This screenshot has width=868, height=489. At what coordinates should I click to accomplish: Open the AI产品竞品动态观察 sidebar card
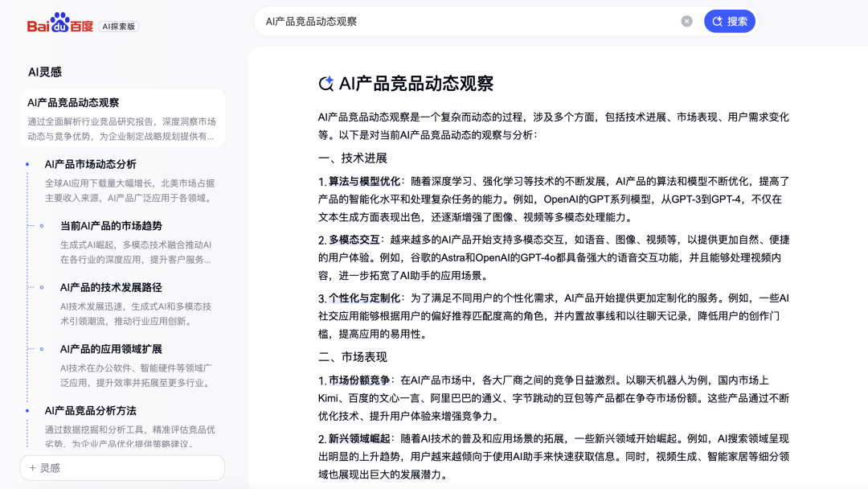[x=122, y=118]
